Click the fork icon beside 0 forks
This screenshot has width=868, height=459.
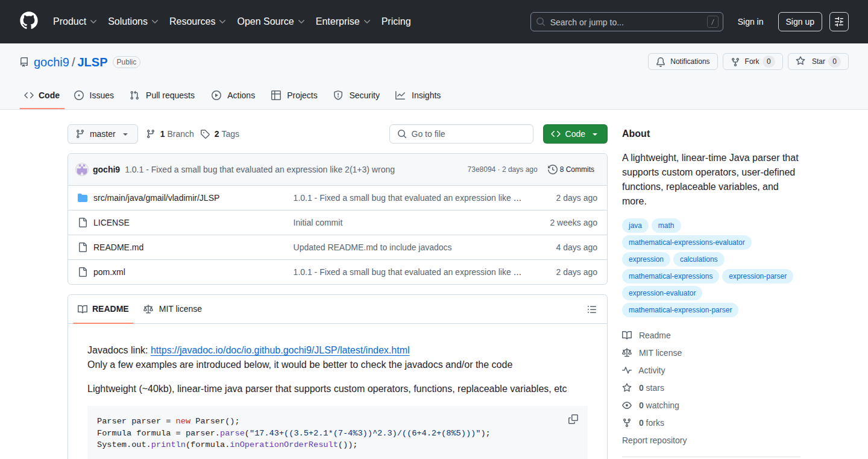(x=627, y=423)
